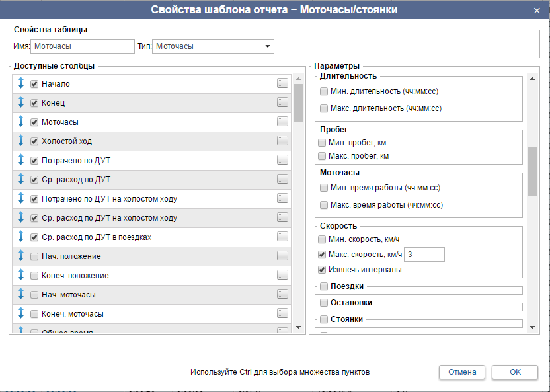550x392 pixels.
Task: Click the Имя text field
Action: pos(82,46)
